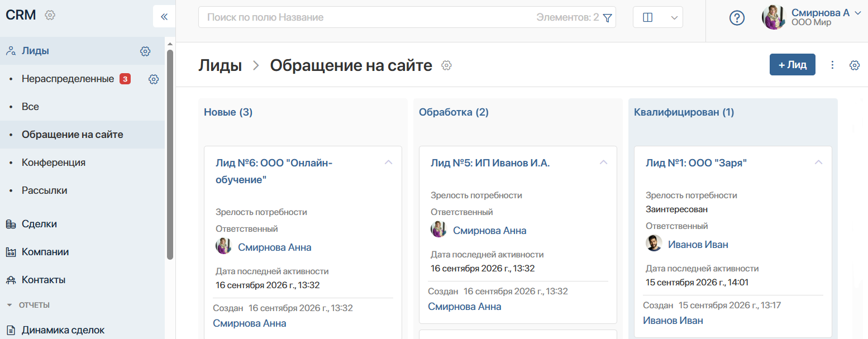The width and height of the screenshot is (868, 339).
Task: Open the Динамика сделок report
Action: pos(83,330)
